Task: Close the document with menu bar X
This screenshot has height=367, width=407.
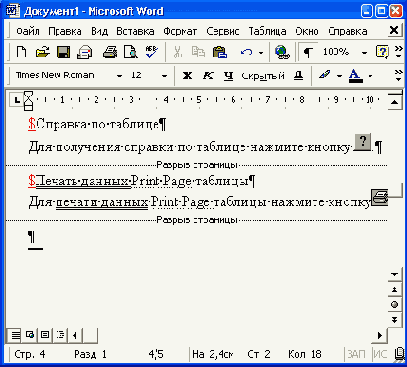Action: [x=394, y=30]
